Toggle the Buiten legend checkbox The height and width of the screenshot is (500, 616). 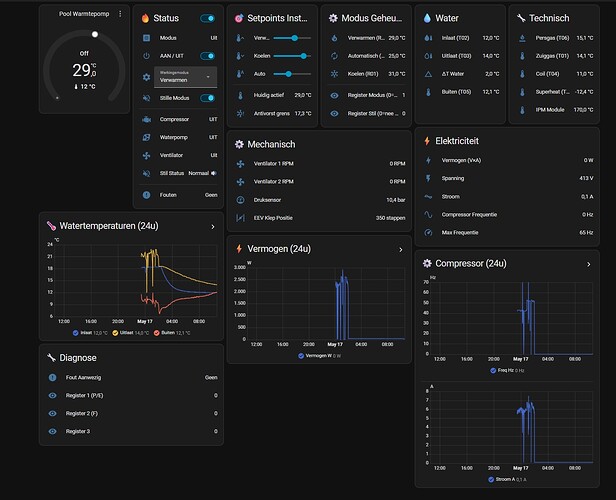point(156,333)
